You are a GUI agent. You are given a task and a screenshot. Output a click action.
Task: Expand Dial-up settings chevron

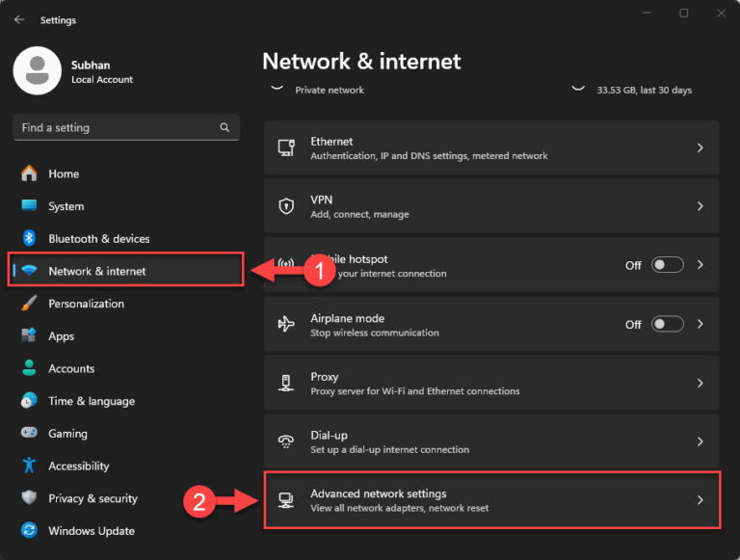tap(700, 441)
